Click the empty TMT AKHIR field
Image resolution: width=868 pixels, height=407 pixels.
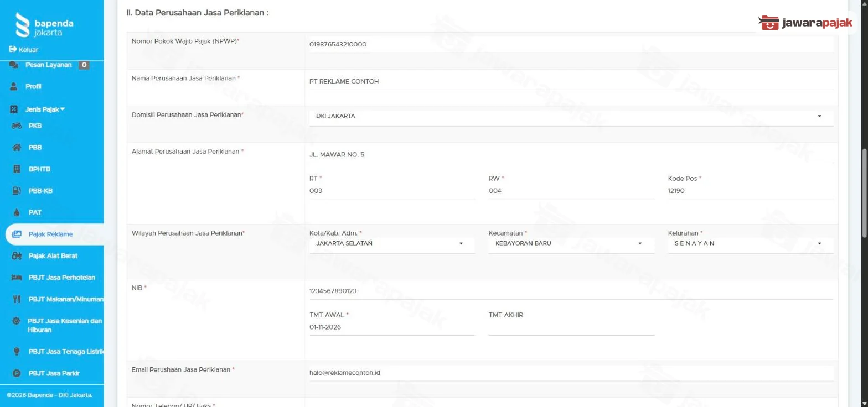(x=571, y=327)
